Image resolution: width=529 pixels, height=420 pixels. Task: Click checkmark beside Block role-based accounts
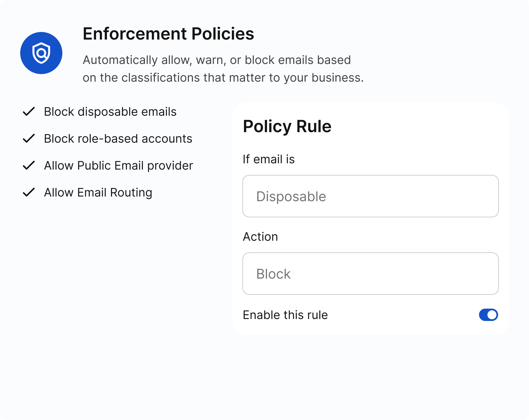(x=29, y=138)
